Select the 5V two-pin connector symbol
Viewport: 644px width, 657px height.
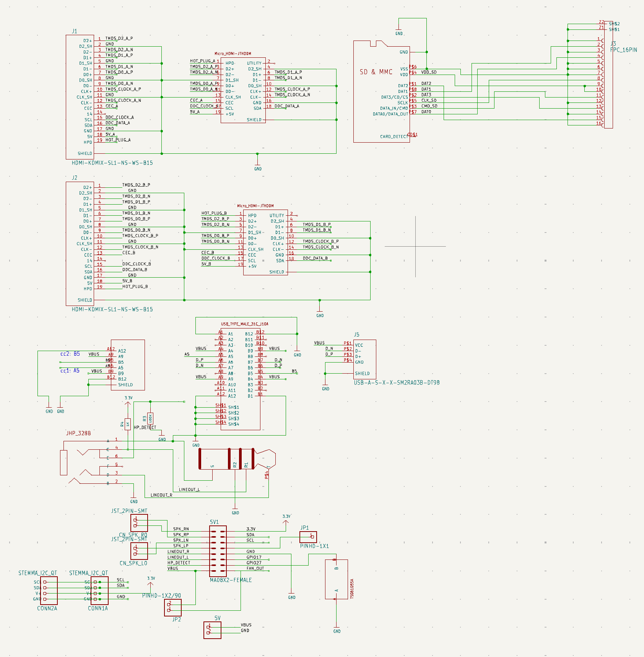pos(212,630)
